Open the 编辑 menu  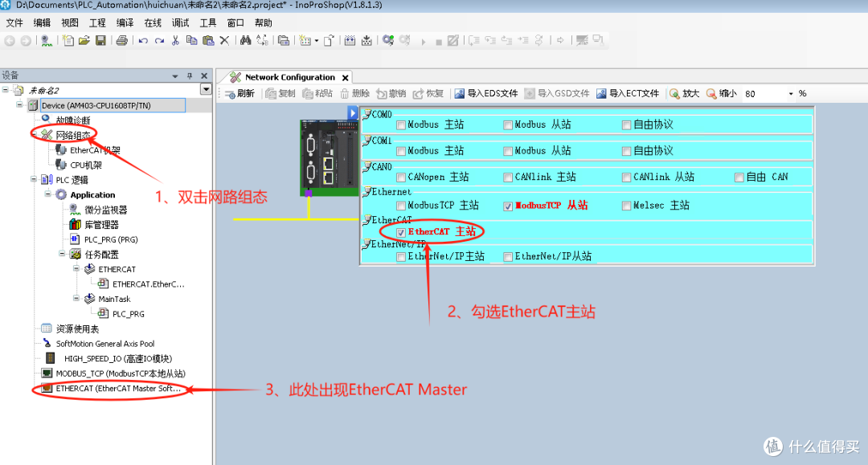point(42,22)
